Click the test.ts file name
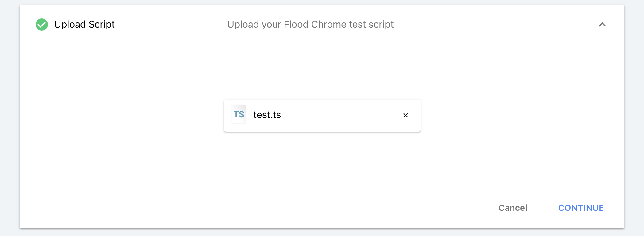The width and height of the screenshot is (644, 236). coord(267,115)
